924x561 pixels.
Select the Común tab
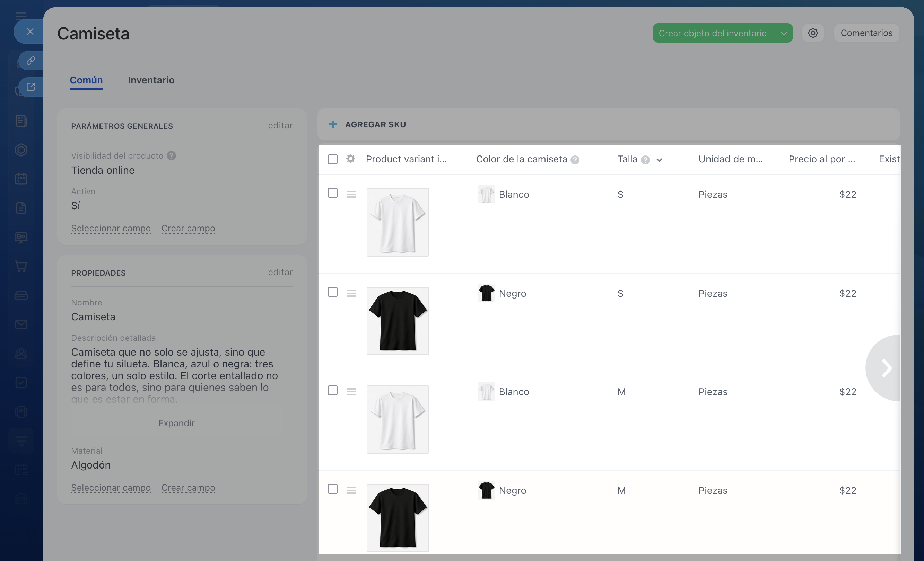tap(86, 80)
